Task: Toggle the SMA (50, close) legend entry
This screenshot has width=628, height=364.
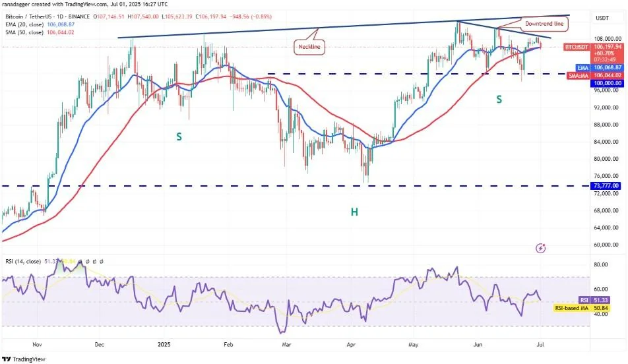Action: pyautogui.click(x=40, y=32)
